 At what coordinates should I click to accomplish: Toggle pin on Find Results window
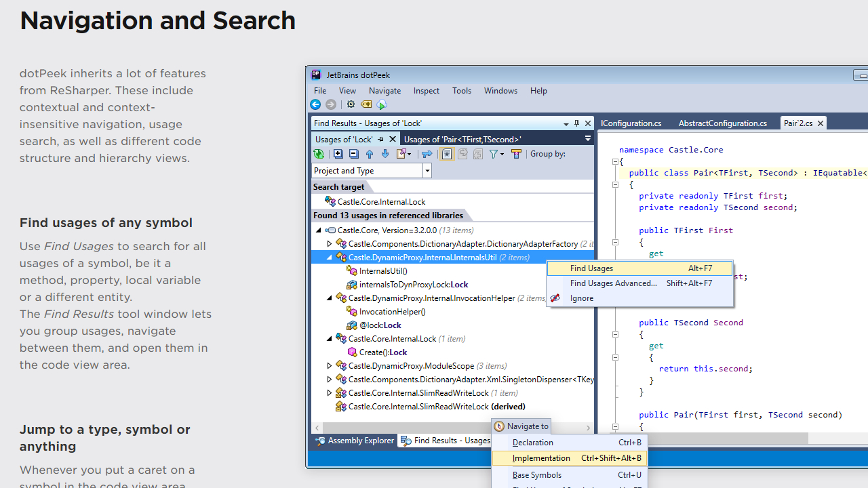coord(576,123)
